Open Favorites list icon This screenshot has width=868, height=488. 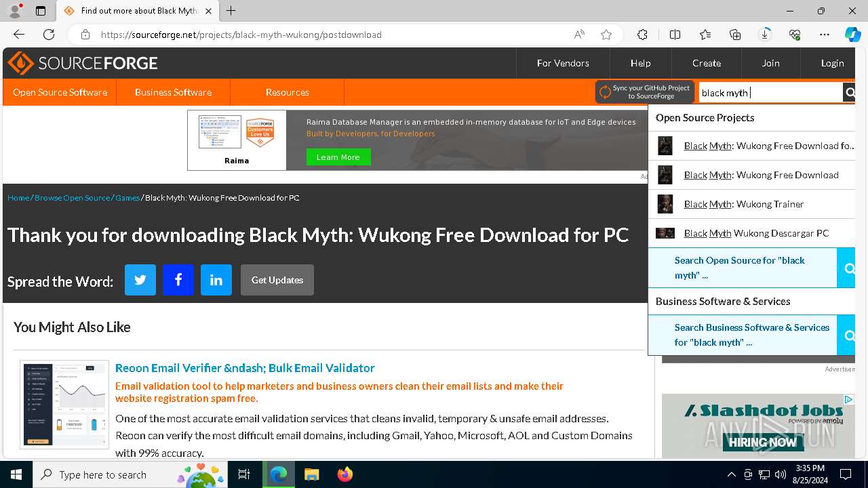705,35
